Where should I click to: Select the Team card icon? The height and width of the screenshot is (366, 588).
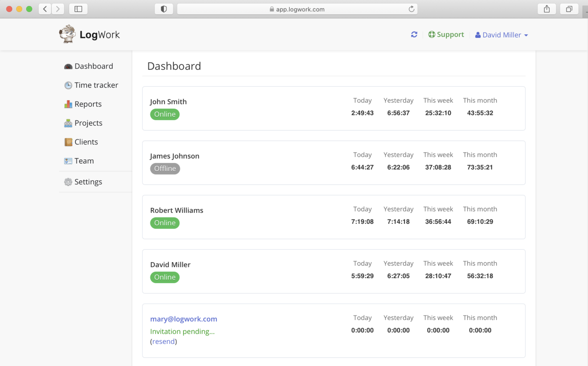point(68,161)
